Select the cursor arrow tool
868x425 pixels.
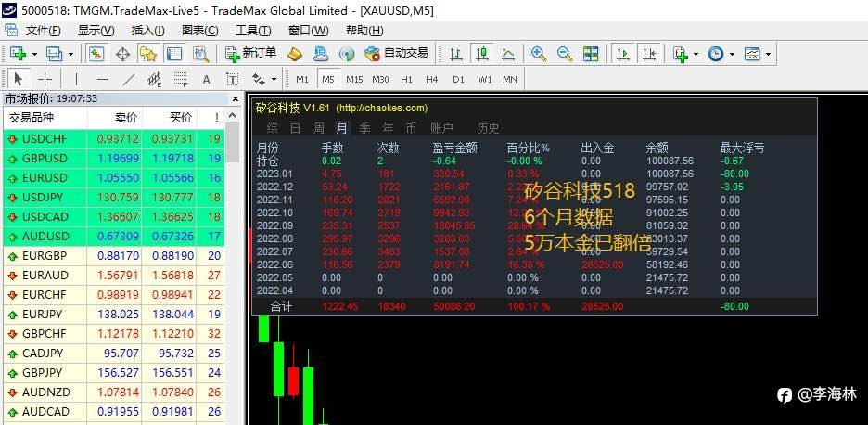click(x=19, y=79)
